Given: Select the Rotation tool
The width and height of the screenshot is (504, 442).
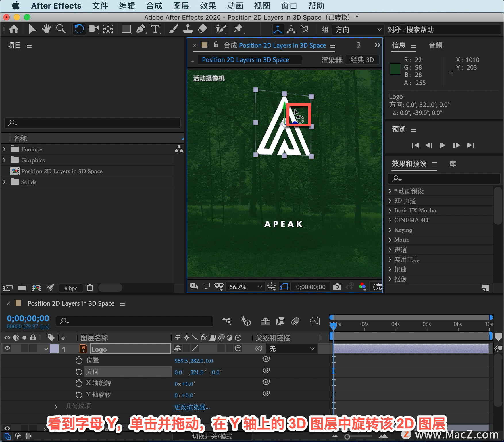Looking at the screenshot, I should (79, 29).
